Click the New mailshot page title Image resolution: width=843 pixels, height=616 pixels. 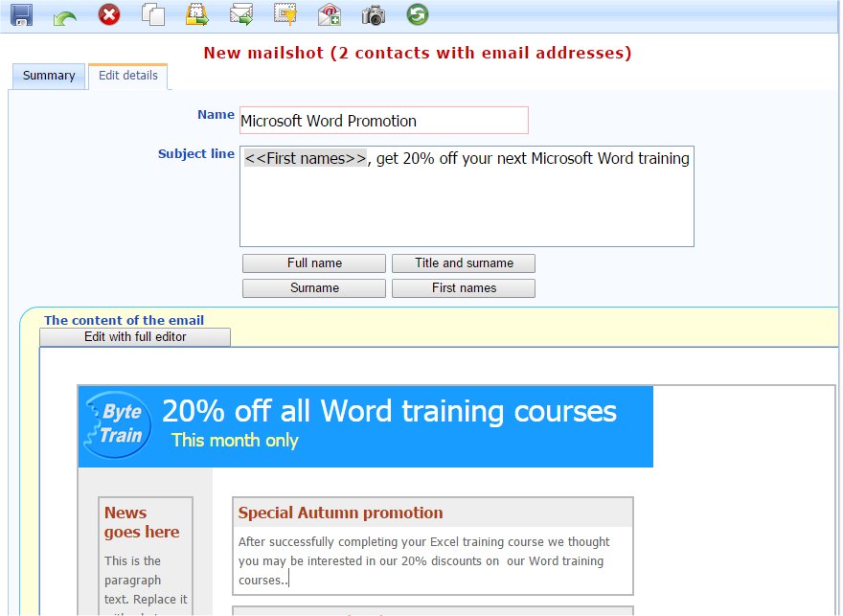(x=418, y=53)
